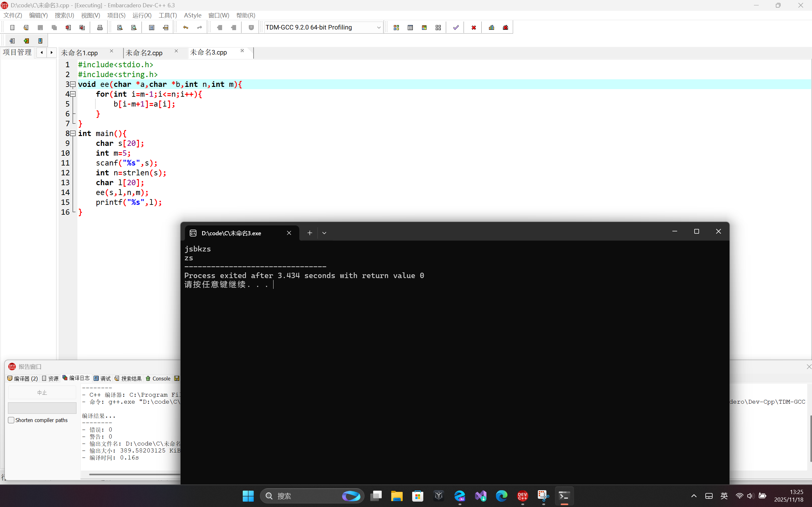Image resolution: width=812 pixels, height=507 pixels.
Task: Click the 中止 abort button
Action: click(x=42, y=392)
